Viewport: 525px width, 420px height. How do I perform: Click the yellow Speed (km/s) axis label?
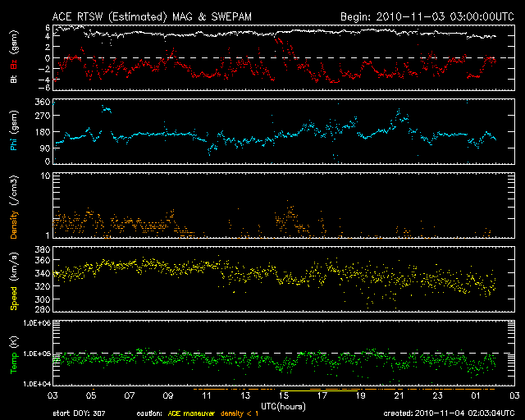[13, 279]
